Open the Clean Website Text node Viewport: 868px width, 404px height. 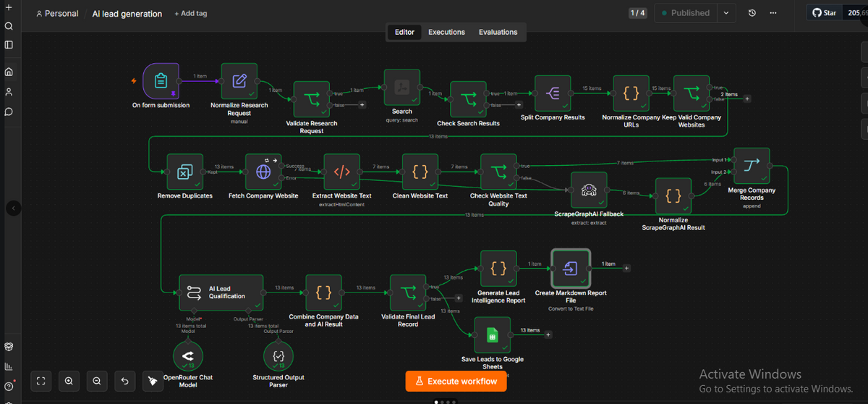[420, 172]
